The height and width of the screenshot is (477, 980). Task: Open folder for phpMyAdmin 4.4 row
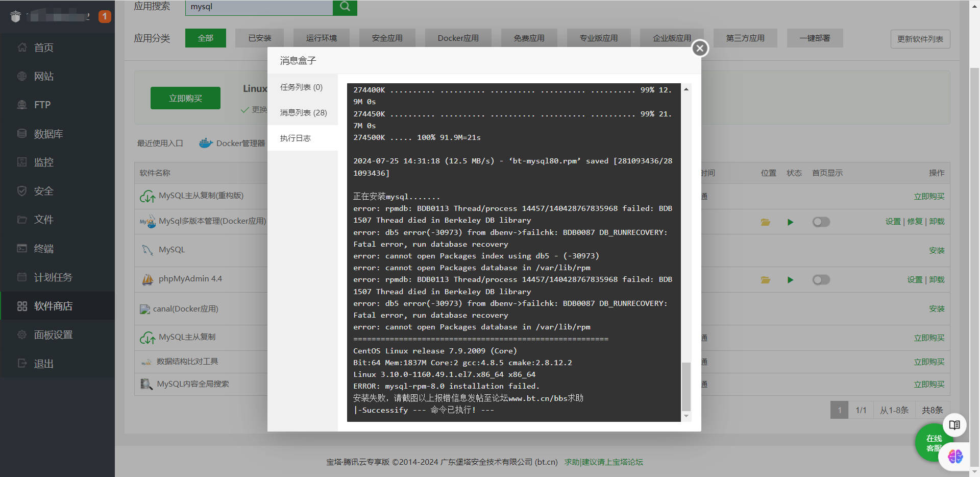pos(765,280)
